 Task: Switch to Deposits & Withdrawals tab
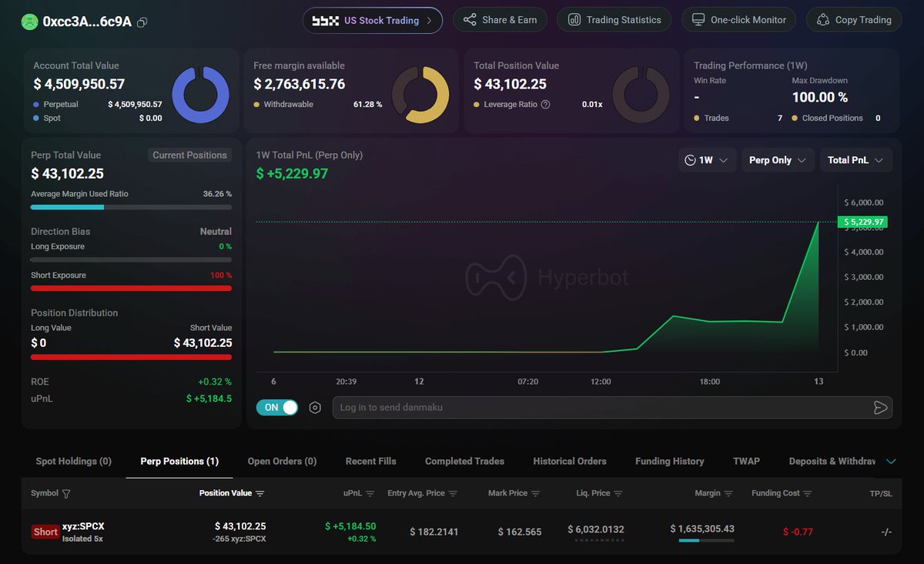[x=832, y=462]
